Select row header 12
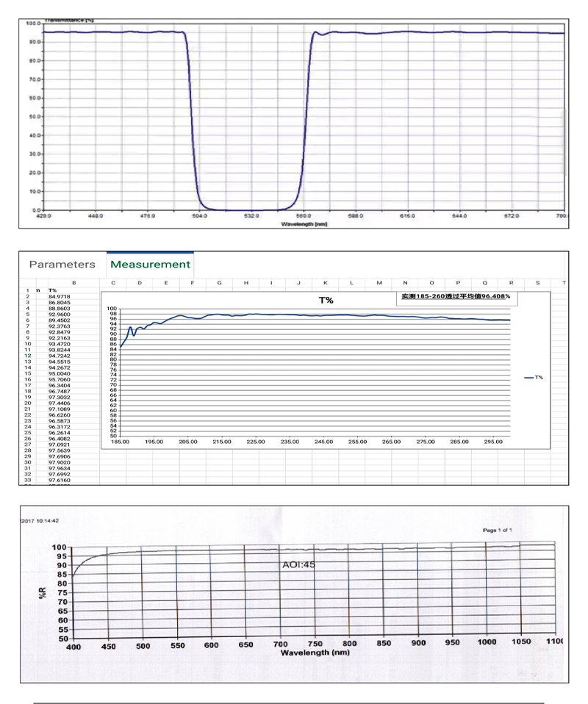This screenshot has height=704, width=588. click(x=27, y=356)
